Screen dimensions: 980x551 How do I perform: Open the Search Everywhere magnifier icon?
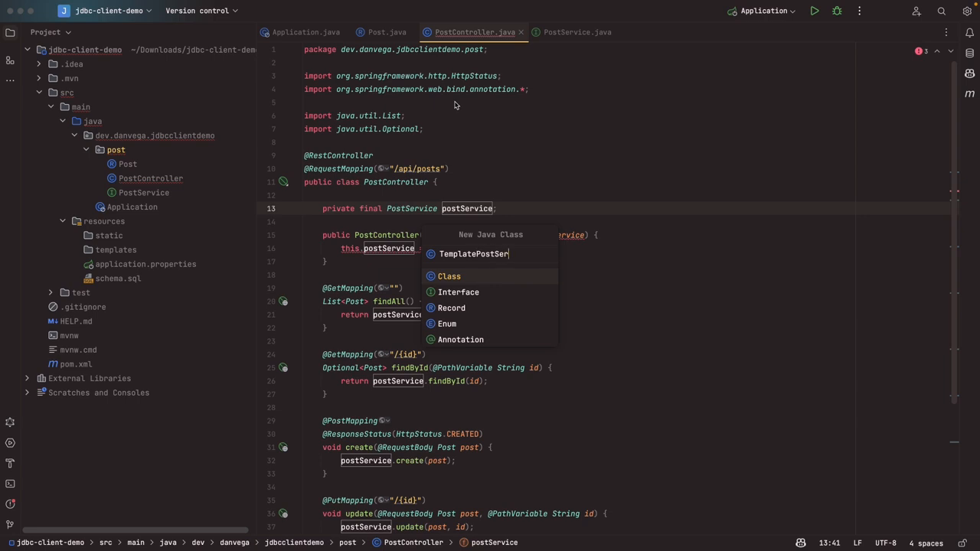click(x=942, y=11)
